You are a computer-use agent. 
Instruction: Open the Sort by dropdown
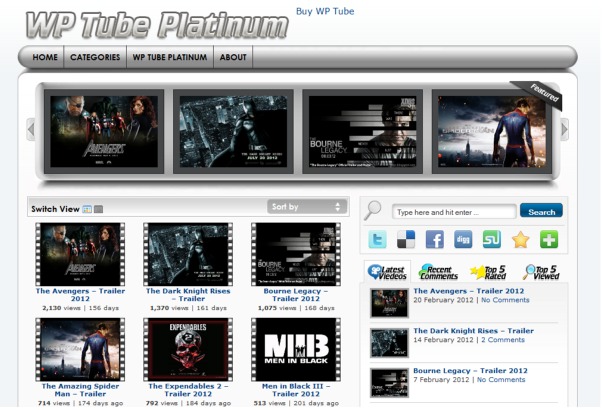tap(307, 207)
